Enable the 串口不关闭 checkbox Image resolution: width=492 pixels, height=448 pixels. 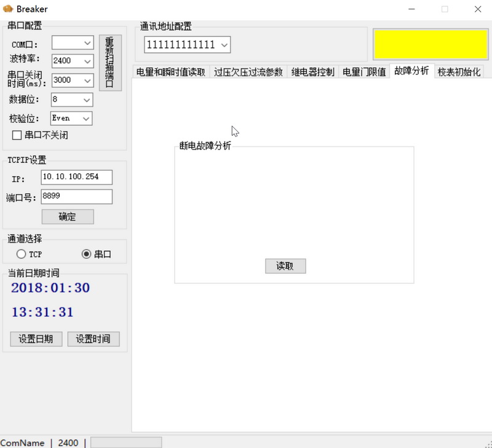pos(17,135)
